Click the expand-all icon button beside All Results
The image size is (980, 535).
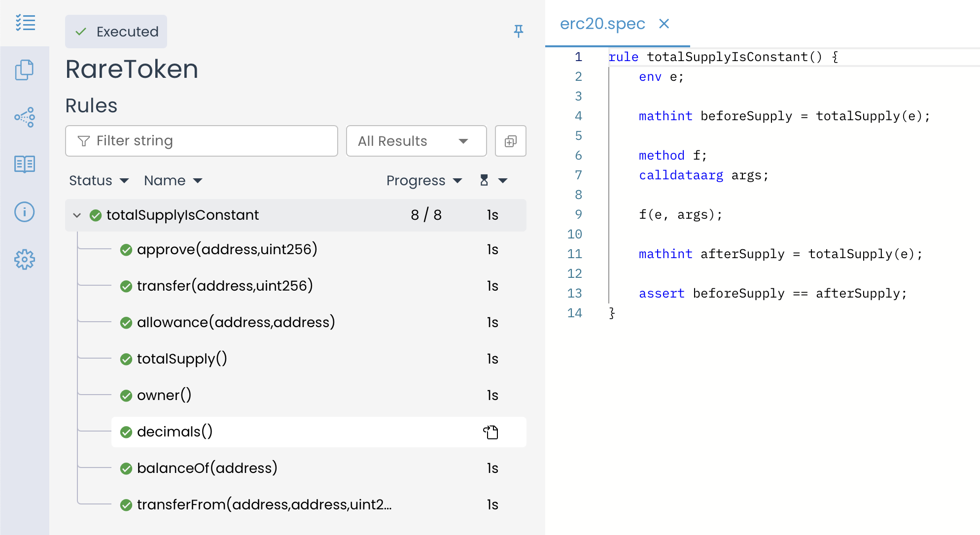tap(510, 141)
